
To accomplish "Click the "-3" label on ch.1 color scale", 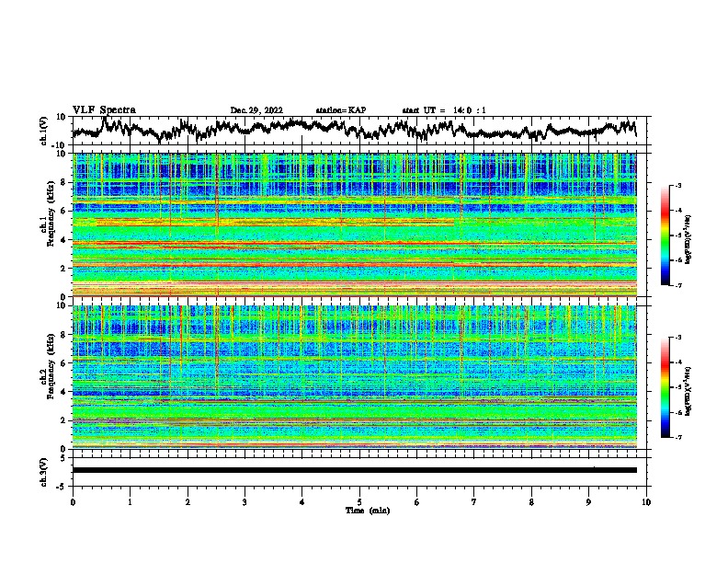I will (677, 185).
